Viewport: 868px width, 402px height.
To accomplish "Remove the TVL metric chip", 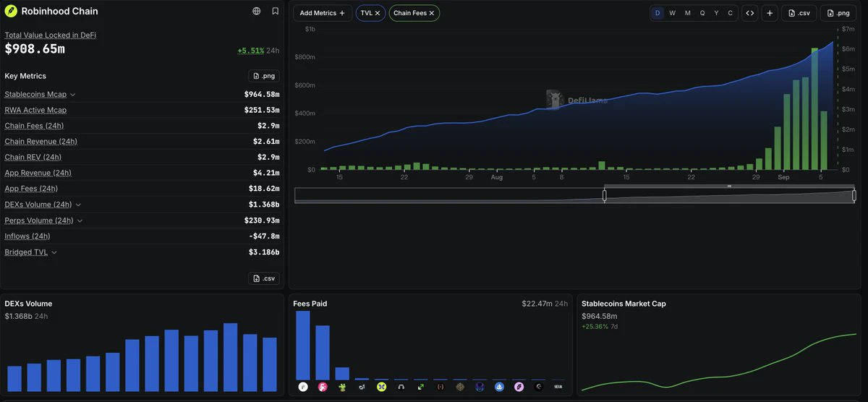I will (378, 13).
